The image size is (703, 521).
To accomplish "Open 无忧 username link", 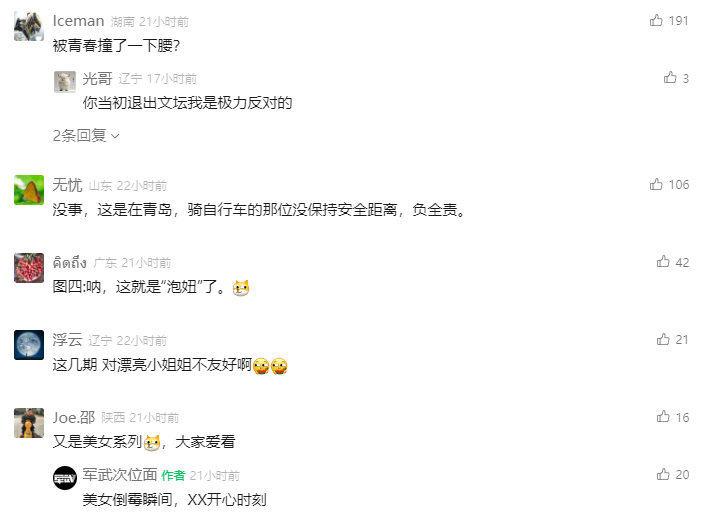I will tap(67, 185).
